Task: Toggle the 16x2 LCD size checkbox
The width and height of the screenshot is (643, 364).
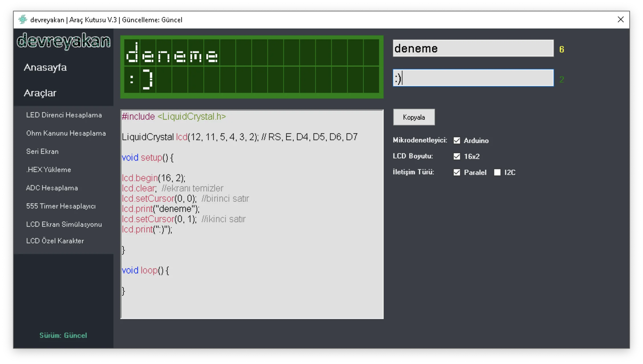Action: click(457, 156)
